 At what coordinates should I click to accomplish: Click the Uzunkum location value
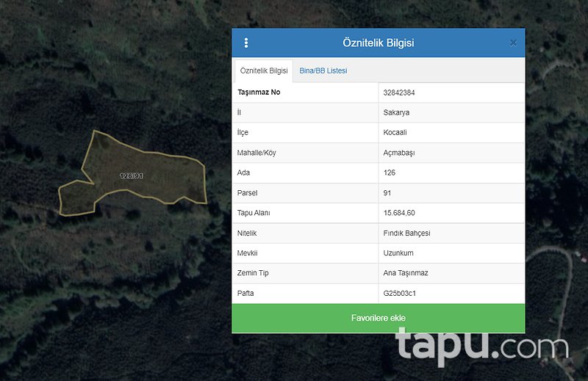(x=398, y=253)
